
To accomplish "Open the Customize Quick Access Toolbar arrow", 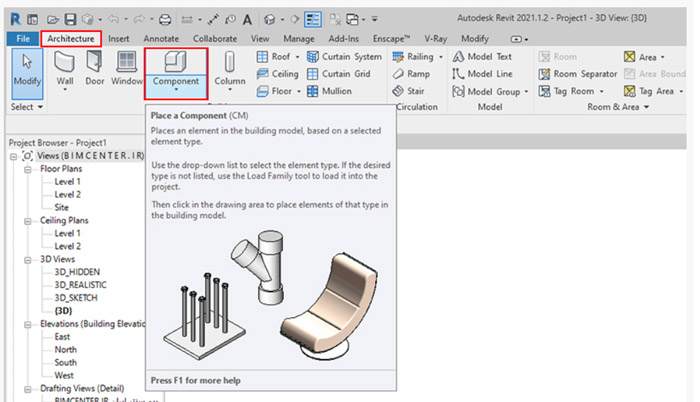I will (x=375, y=19).
